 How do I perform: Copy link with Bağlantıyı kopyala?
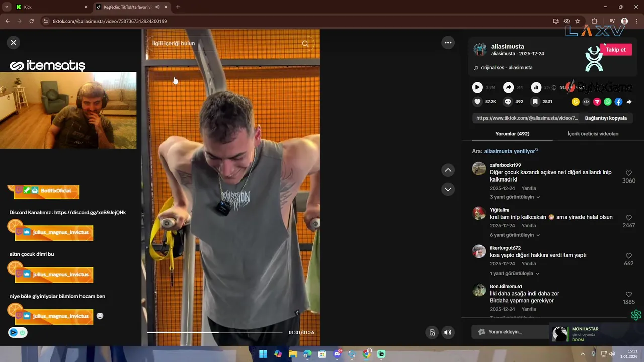click(606, 118)
